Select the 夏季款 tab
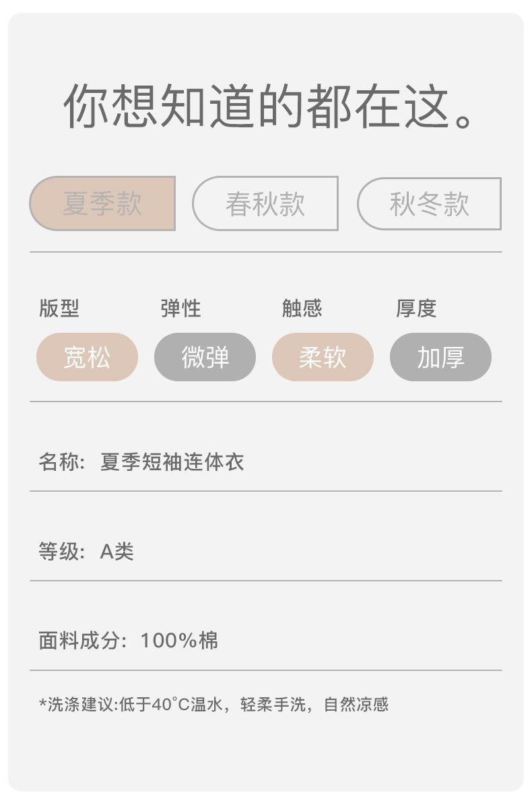Screen dimensions: 532x803 coord(102,203)
